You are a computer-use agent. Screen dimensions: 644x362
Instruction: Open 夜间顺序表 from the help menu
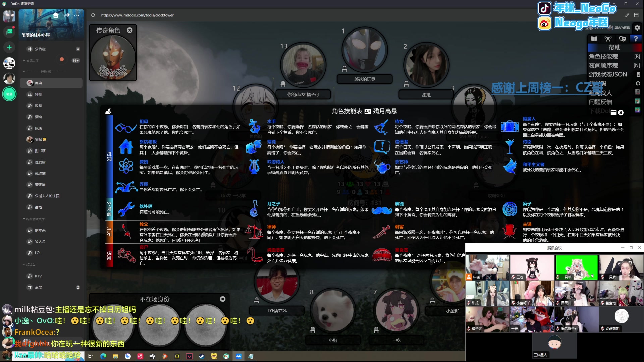point(603,65)
